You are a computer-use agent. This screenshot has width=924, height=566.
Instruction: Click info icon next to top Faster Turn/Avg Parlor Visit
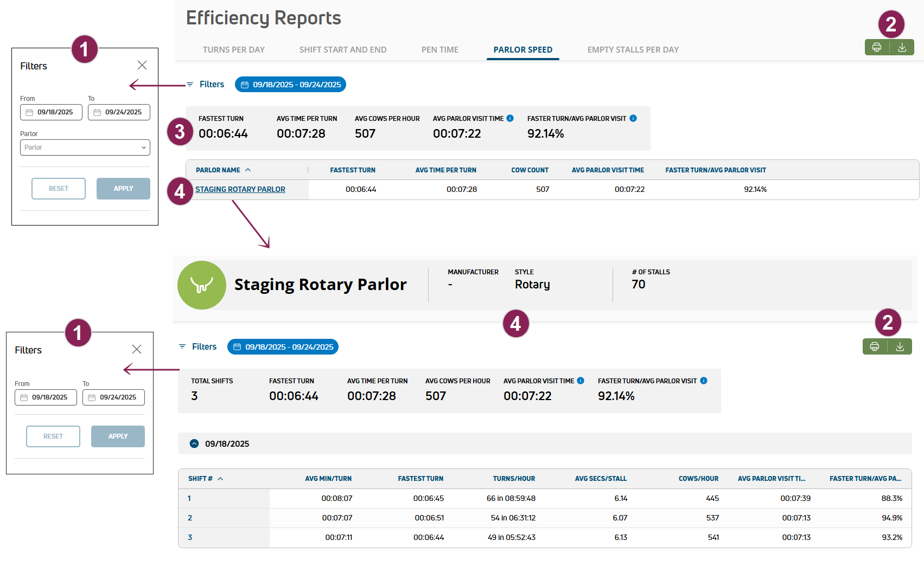633,118
